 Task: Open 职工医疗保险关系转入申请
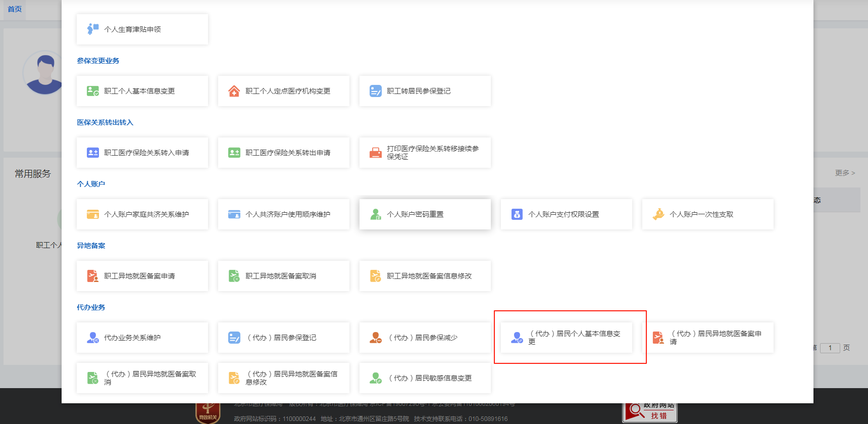coord(142,153)
